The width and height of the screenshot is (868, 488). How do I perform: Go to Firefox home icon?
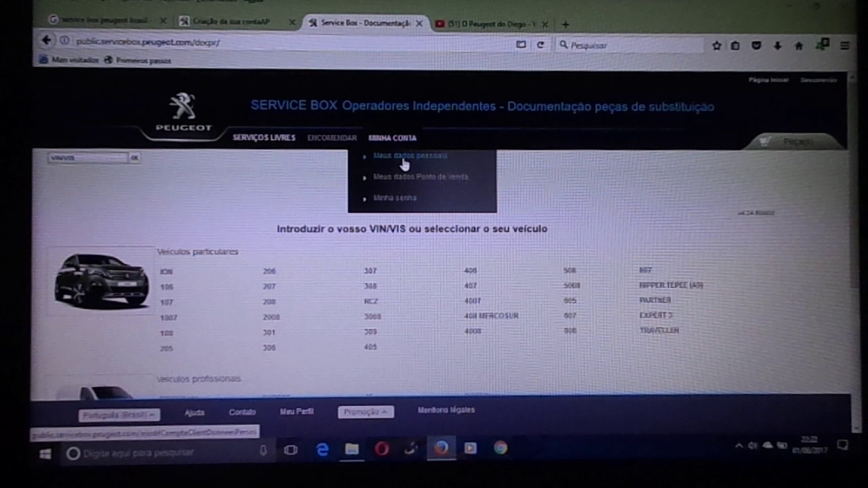799,45
